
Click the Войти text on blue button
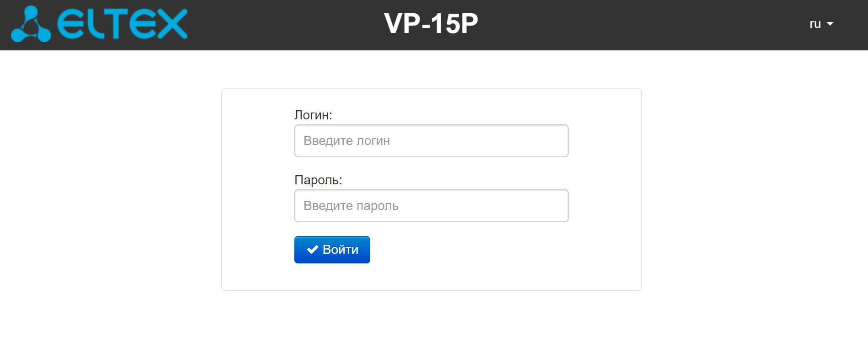(341, 250)
